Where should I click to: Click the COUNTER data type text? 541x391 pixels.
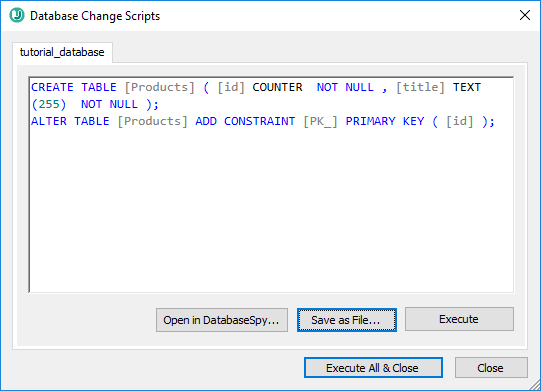pyautogui.click(x=277, y=87)
